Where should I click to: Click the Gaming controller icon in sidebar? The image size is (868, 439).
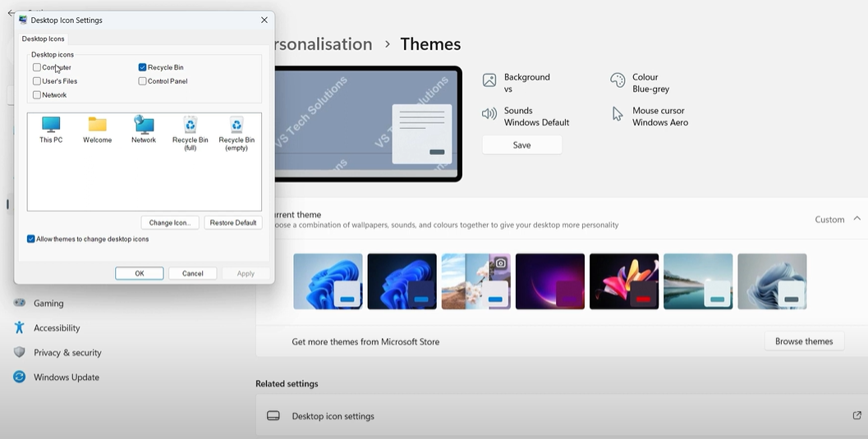(x=20, y=303)
